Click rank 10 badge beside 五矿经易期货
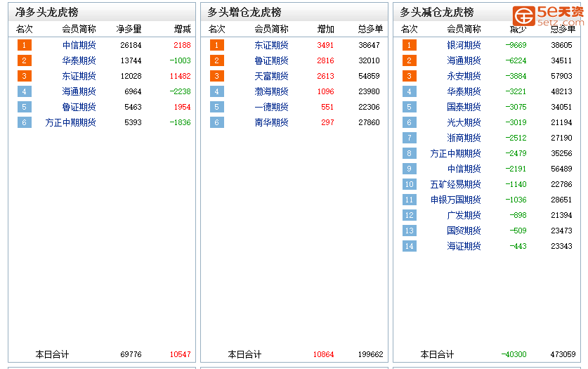Viewport: 588px width, 369px height. click(409, 184)
